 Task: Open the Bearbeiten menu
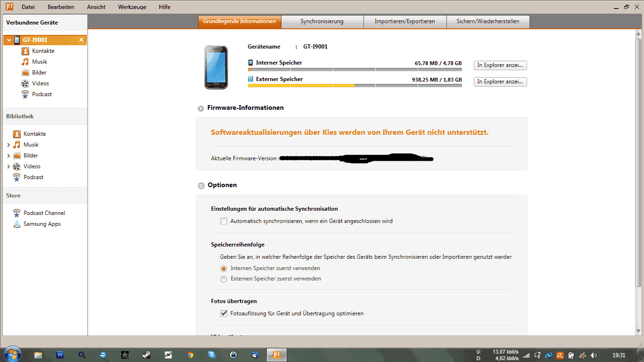(61, 7)
